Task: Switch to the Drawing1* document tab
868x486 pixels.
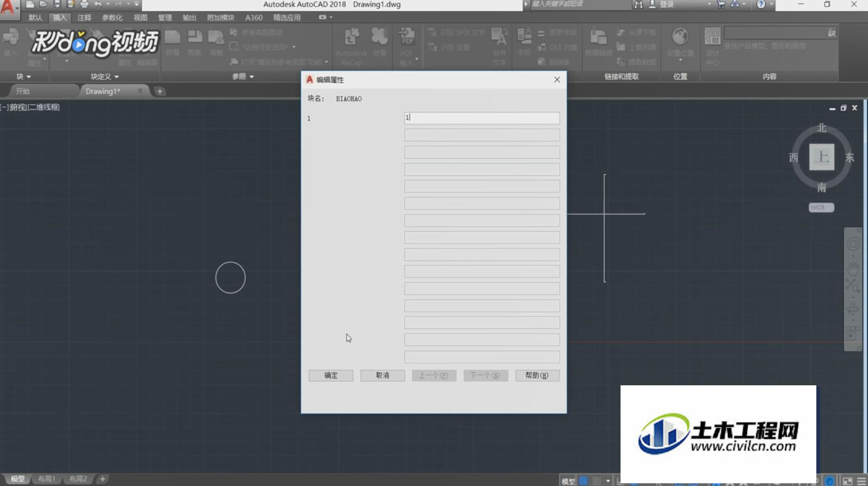Action: coord(103,91)
